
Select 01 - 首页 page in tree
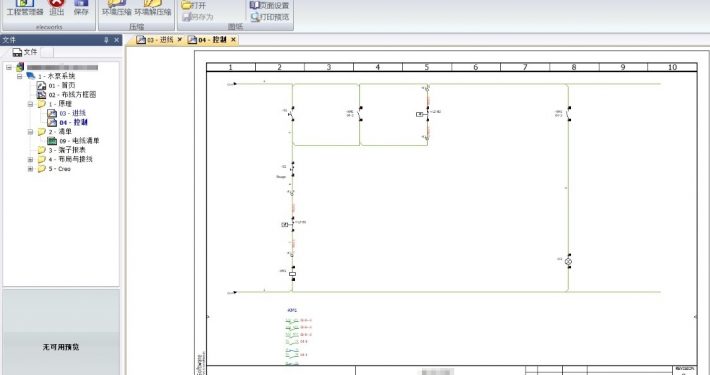tap(56, 85)
